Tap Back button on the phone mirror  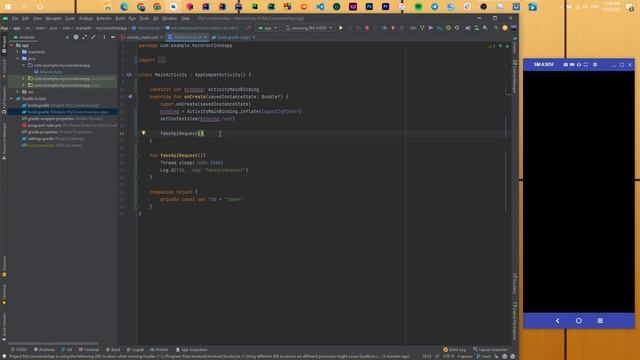click(x=558, y=321)
